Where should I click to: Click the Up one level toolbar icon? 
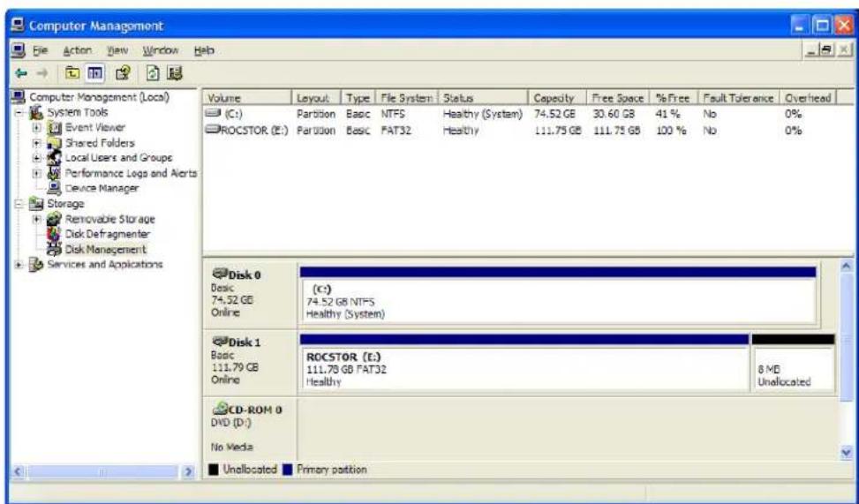pos(72,73)
